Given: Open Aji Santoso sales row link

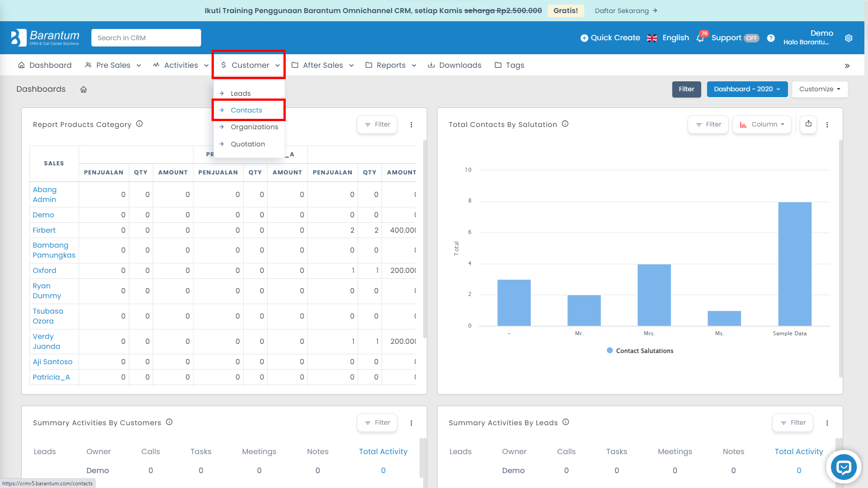Looking at the screenshot, I should coord(52,361).
